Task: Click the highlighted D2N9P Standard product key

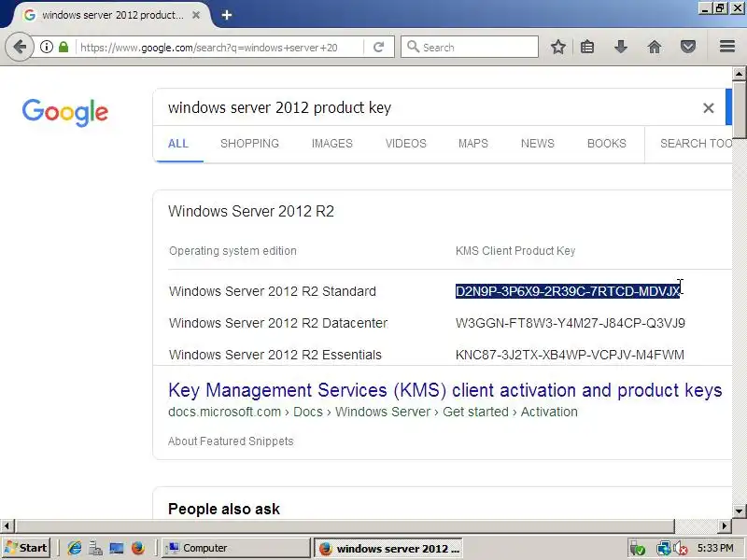Action: (568, 291)
